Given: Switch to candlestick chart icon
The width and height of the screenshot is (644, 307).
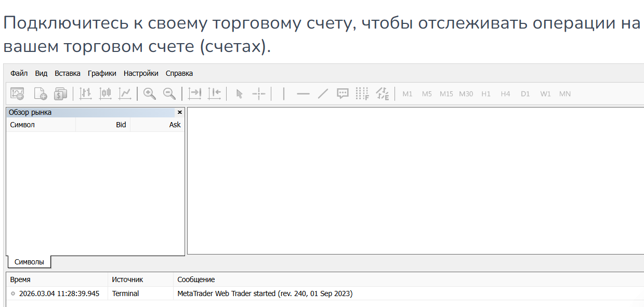Looking at the screenshot, I should 106,94.
